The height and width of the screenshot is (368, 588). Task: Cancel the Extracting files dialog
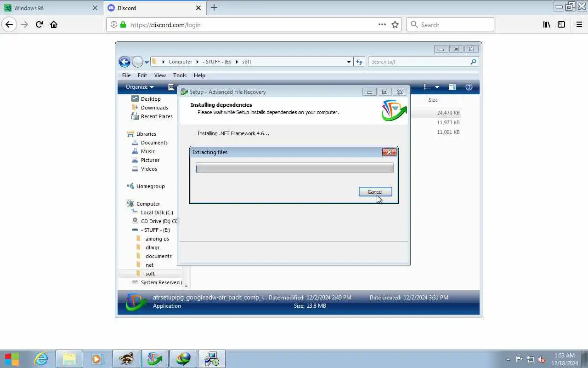(375, 192)
